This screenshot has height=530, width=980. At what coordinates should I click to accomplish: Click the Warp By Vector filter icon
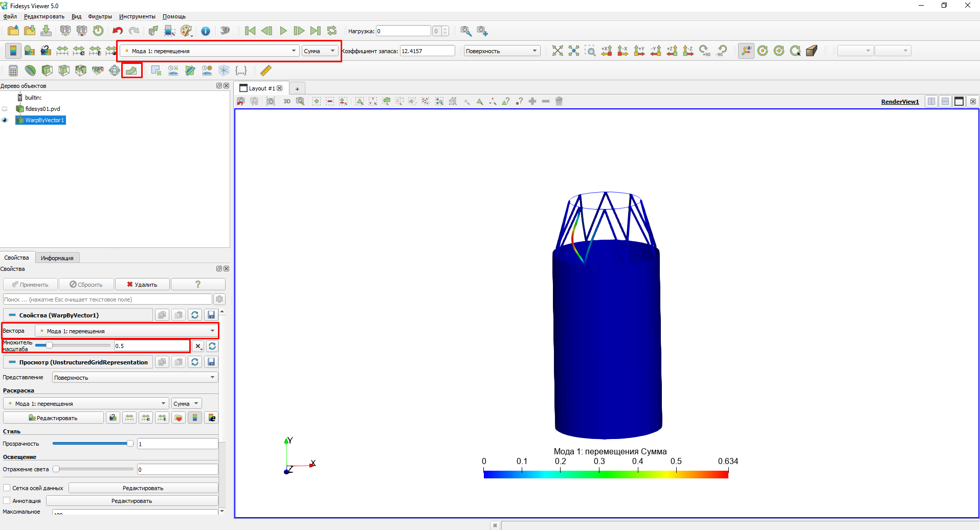click(x=131, y=71)
